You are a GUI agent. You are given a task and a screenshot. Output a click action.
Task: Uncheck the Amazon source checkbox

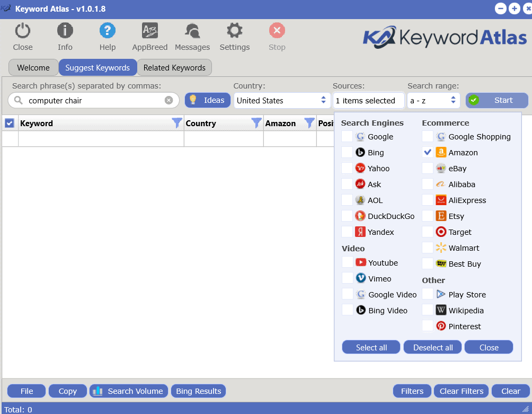(x=428, y=153)
